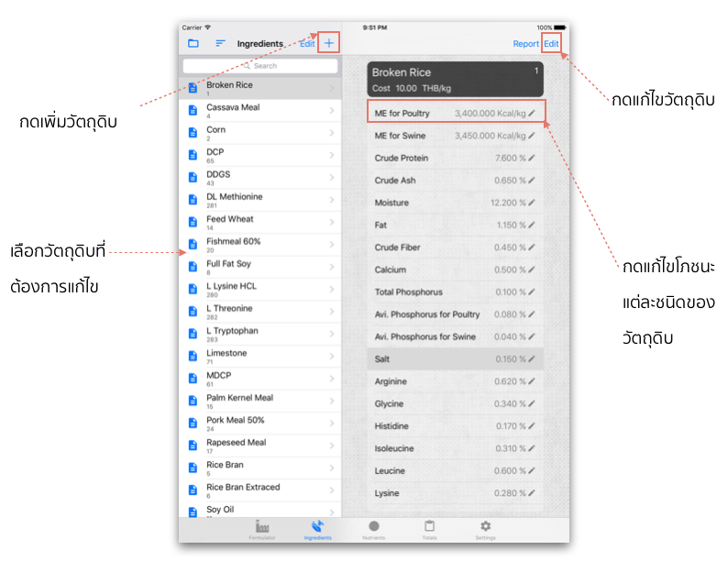Select L Tryptophan ingredient
The width and height of the screenshot is (728, 561).
pos(260,334)
